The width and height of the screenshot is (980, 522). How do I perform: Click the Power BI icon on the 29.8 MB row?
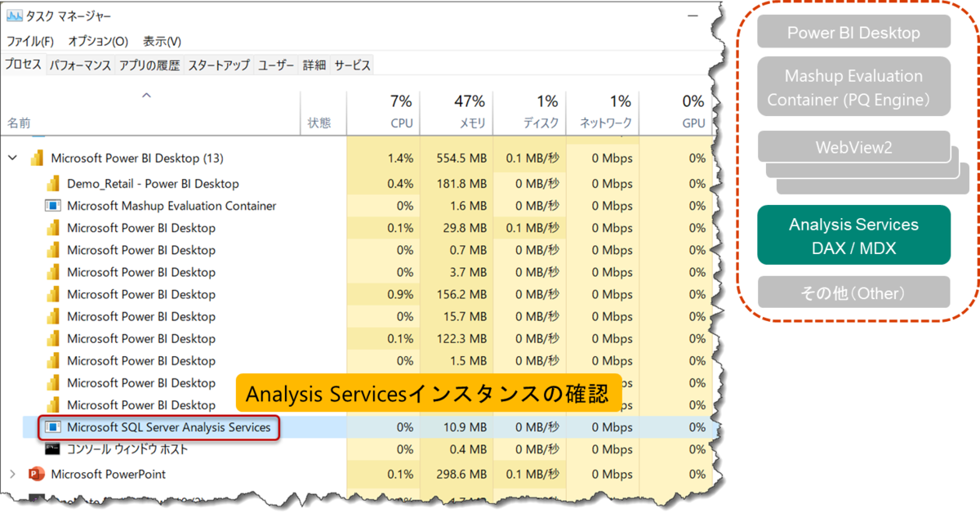coord(52,228)
